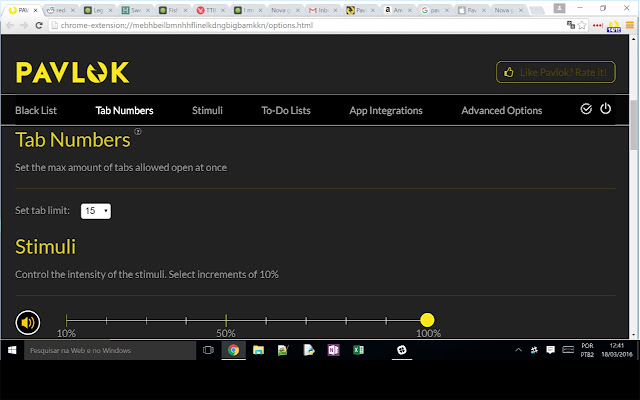Set sound intensity slider to 10%
Screen dimensions: 640x400
click(67, 320)
